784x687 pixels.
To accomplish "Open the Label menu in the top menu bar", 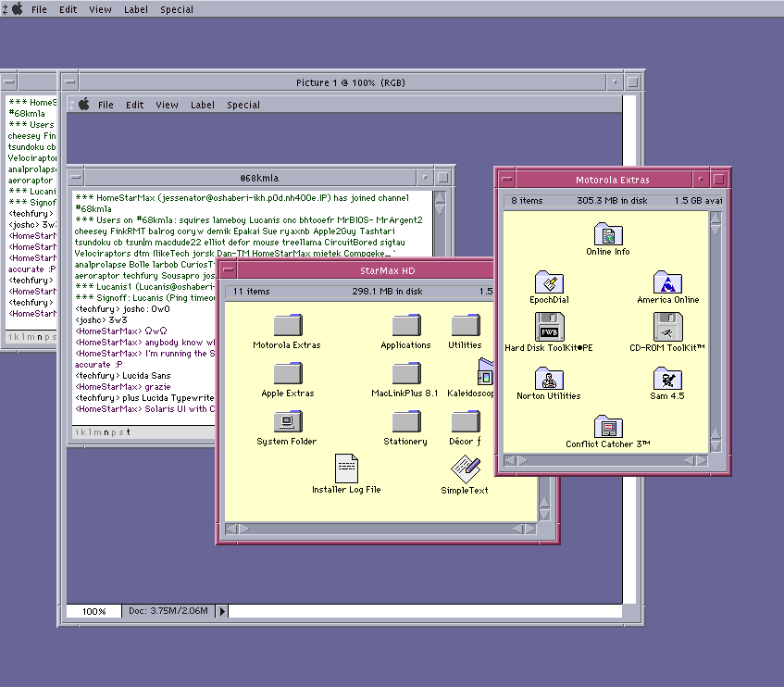I will tap(135, 9).
